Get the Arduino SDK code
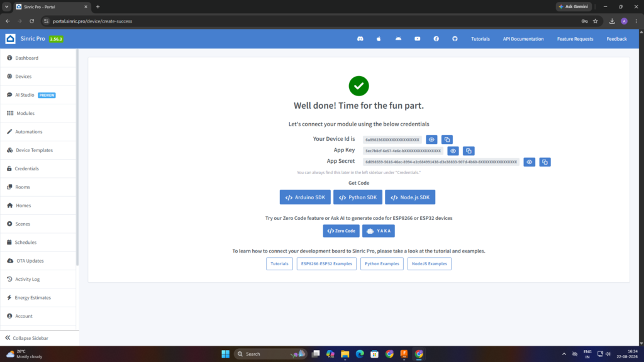Image resolution: width=644 pixels, height=362 pixels. pyautogui.click(x=305, y=197)
